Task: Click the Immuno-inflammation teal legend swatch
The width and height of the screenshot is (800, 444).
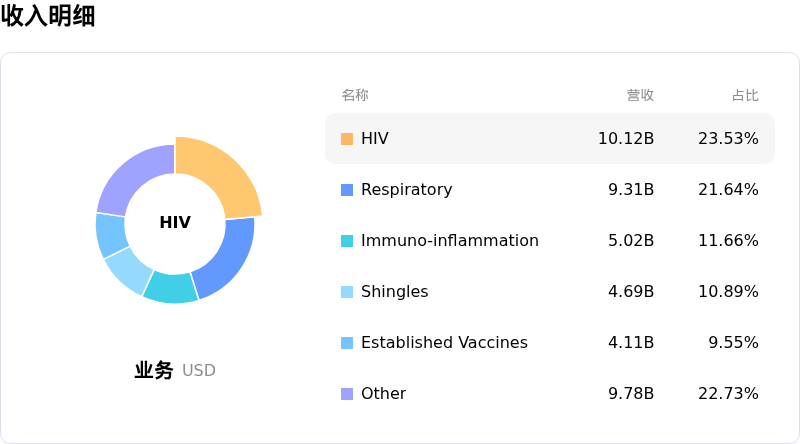Action: [347, 241]
